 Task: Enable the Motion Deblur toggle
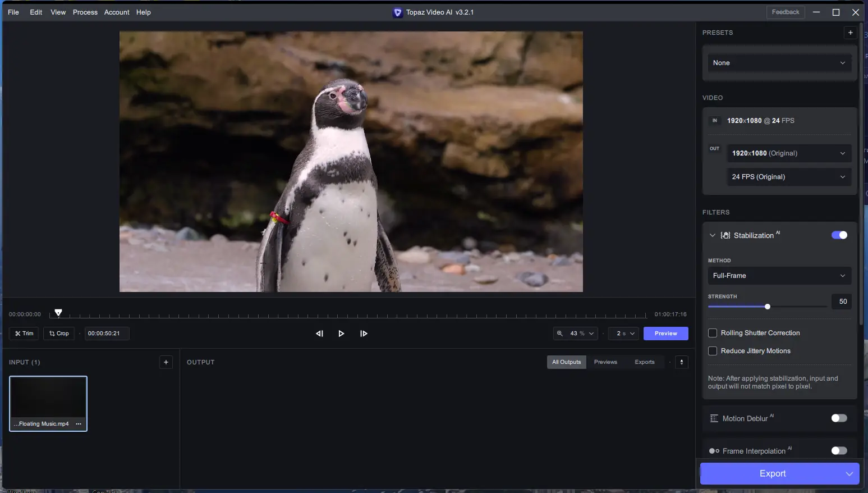839,418
